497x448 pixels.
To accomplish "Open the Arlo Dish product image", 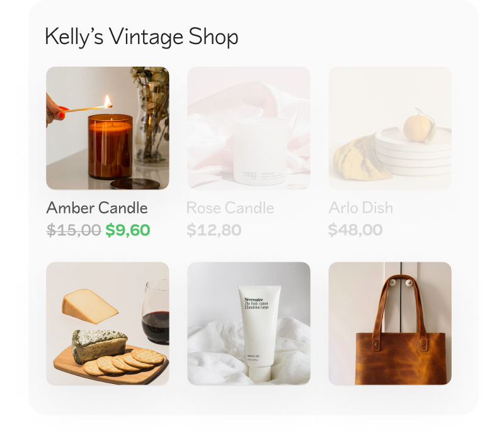I will pyautogui.click(x=390, y=128).
